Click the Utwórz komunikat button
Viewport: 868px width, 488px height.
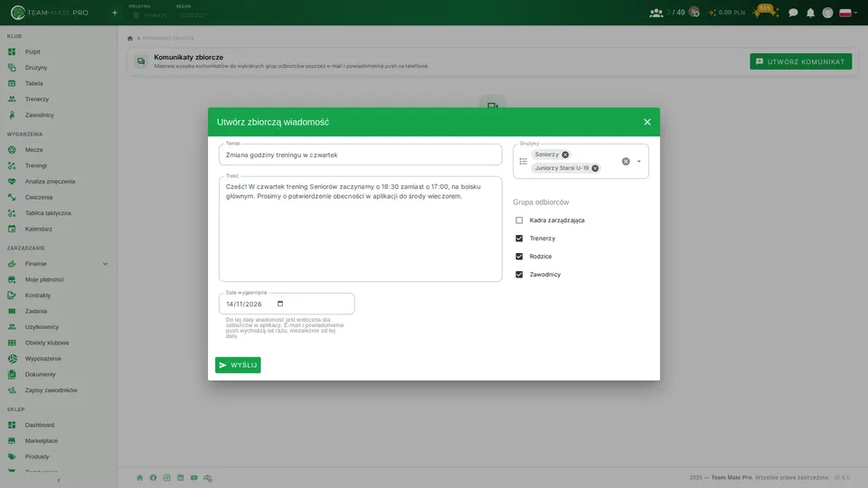pyautogui.click(x=800, y=61)
